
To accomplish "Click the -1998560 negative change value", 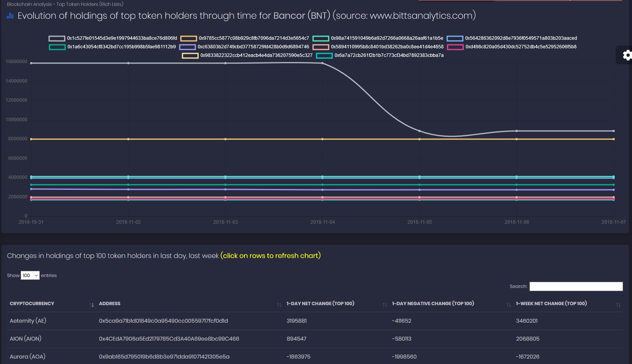I will (x=404, y=357).
